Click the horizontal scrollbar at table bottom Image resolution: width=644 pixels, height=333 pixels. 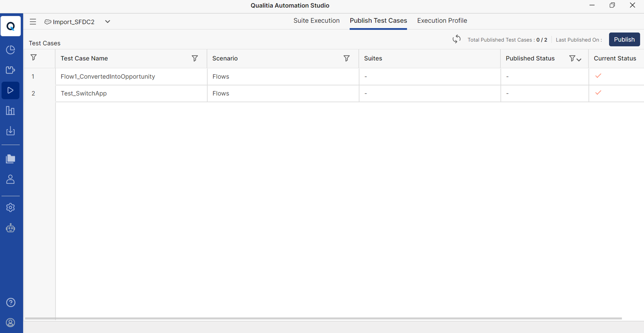coord(323,318)
